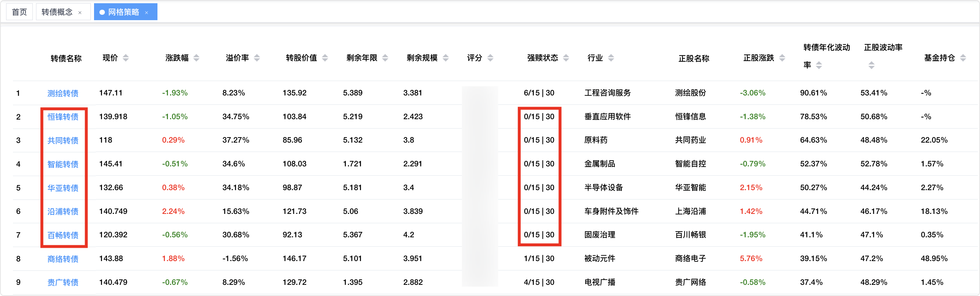The image size is (980, 296).
Task: Click sort icon beside 正股涨跌
Action: click(782, 58)
